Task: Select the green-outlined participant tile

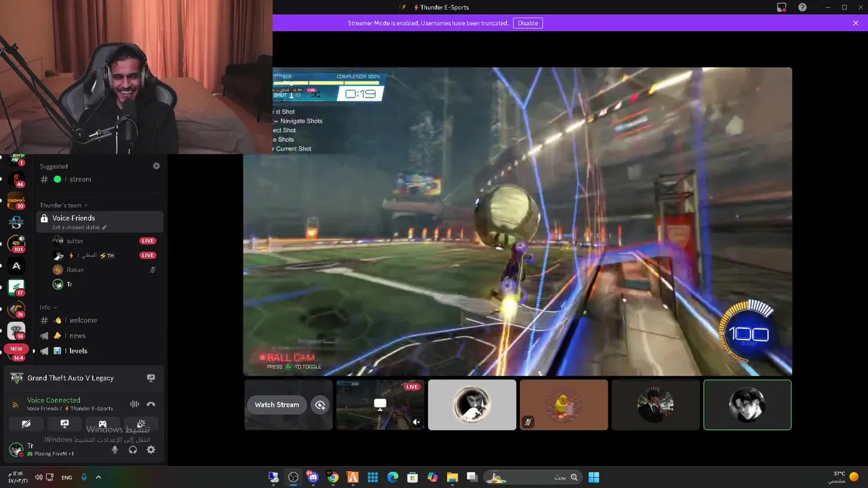Action: (x=747, y=405)
